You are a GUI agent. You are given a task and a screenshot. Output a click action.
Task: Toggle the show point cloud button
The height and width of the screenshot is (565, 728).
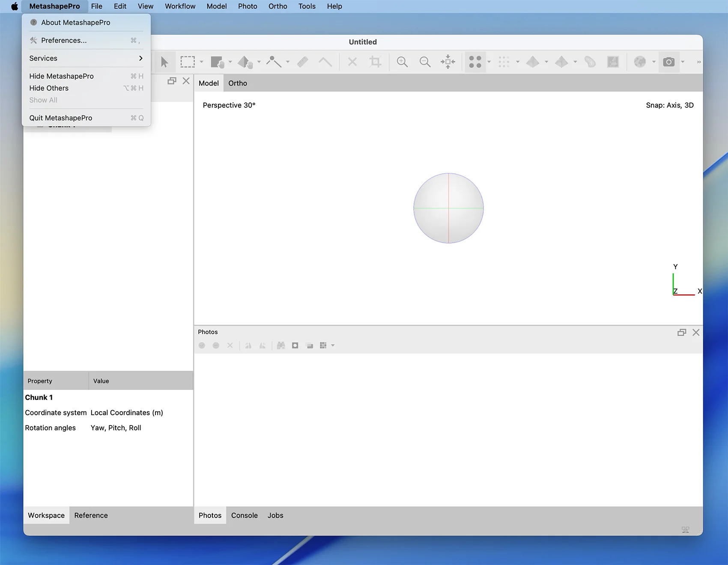tap(475, 62)
